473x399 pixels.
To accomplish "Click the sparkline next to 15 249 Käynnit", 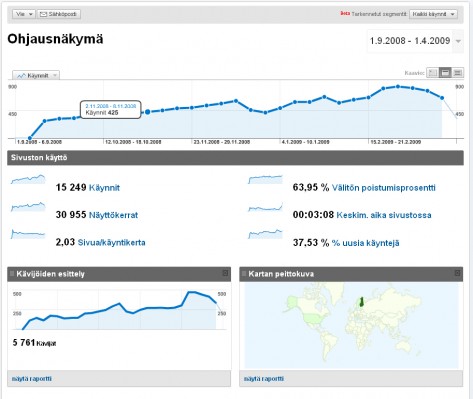I will [28, 179].
